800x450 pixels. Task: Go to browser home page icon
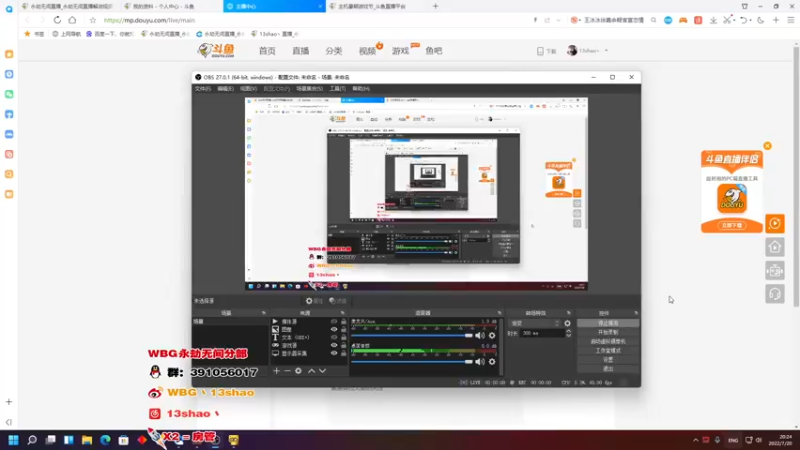tap(72, 20)
